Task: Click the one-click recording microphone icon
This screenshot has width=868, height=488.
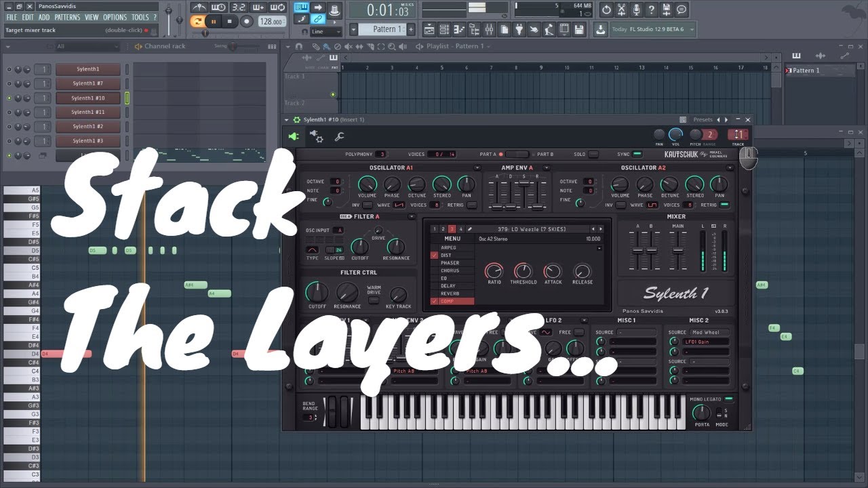Action: (636, 9)
